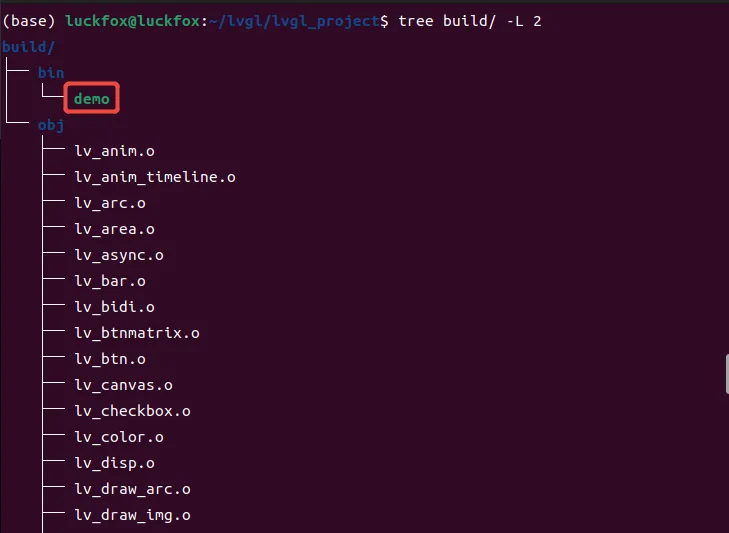729x533 pixels.
Task: Select lv_checkbox.o file
Action: 133,412
